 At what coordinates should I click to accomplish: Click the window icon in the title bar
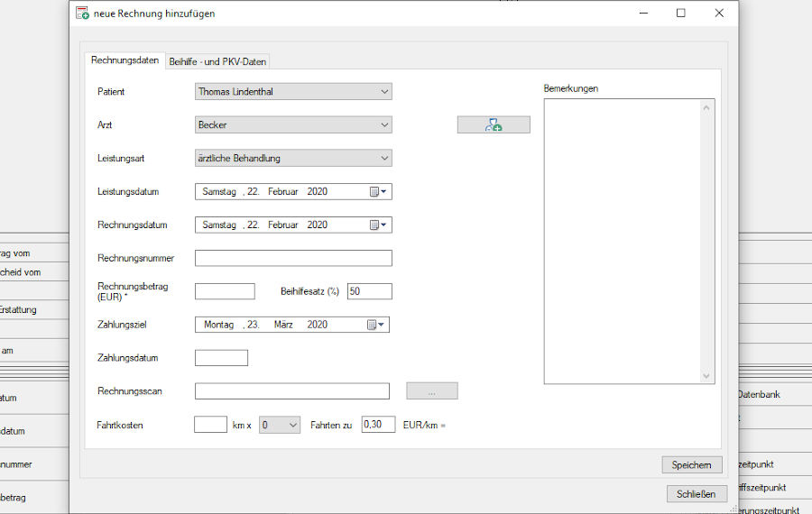pos(82,14)
